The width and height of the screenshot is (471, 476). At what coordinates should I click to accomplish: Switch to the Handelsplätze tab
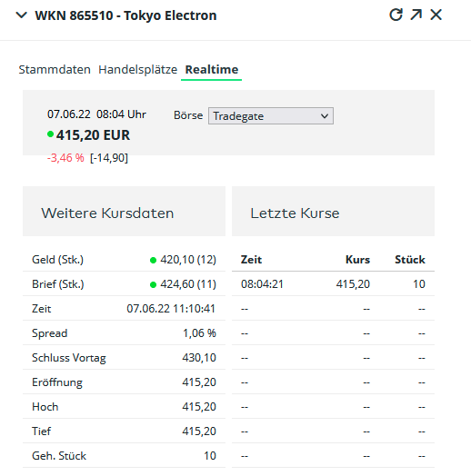tap(137, 70)
